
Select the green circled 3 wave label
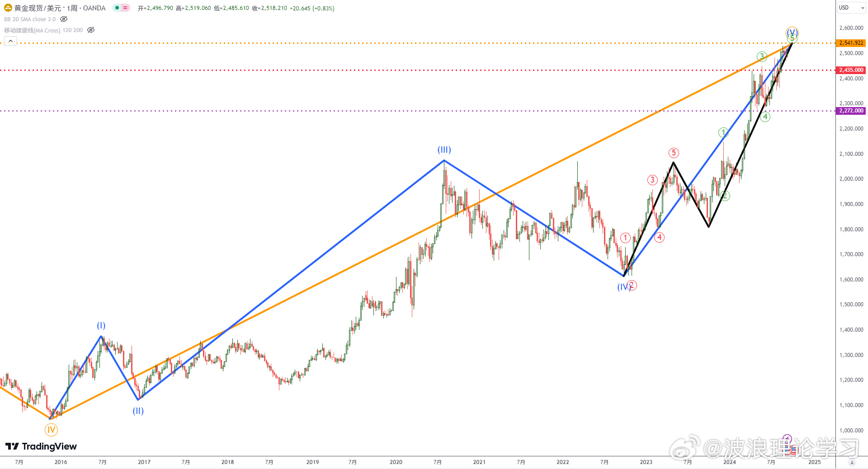coord(762,56)
